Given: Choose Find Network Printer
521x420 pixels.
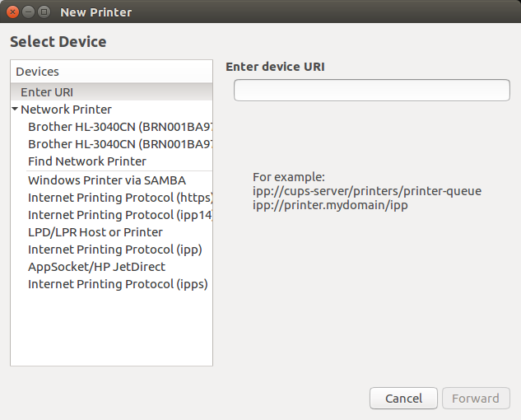Looking at the screenshot, I should click(87, 161).
